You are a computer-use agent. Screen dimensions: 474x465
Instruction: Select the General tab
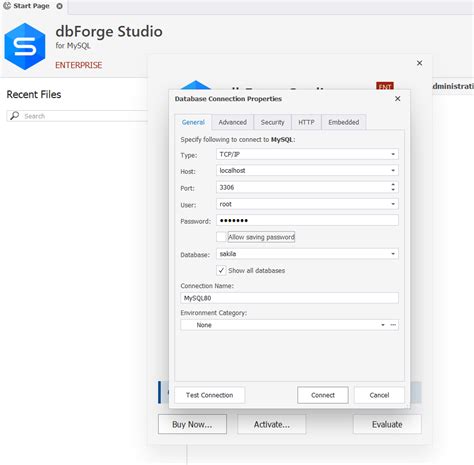(193, 122)
